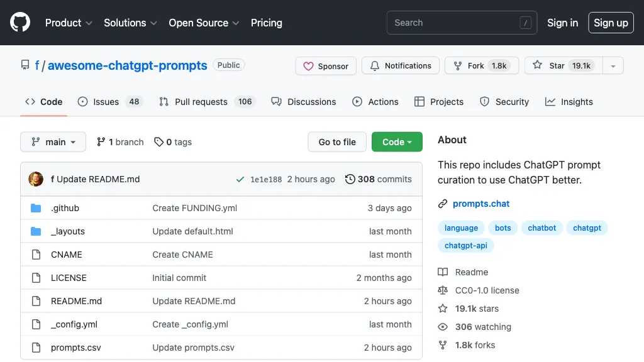Click the scales icon beside CC0-1.0 license

443,290
